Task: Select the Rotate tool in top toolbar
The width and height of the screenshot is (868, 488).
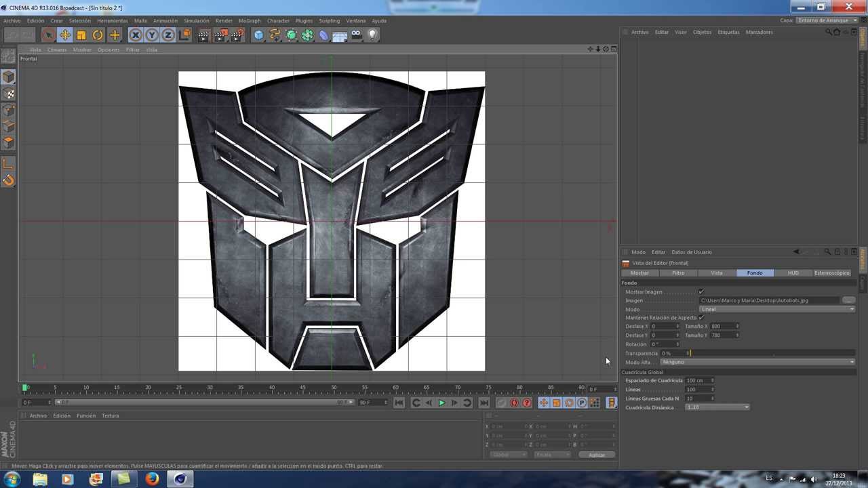Action: [x=98, y=35]
